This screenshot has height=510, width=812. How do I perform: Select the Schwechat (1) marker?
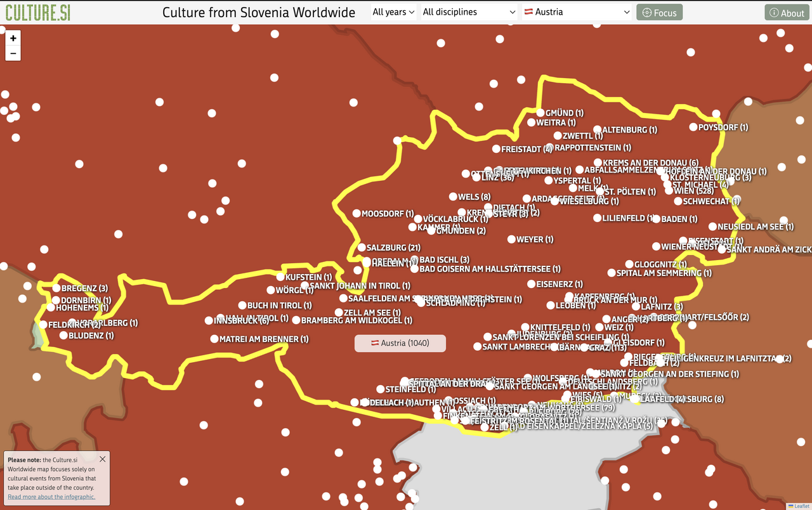point(678,201)
